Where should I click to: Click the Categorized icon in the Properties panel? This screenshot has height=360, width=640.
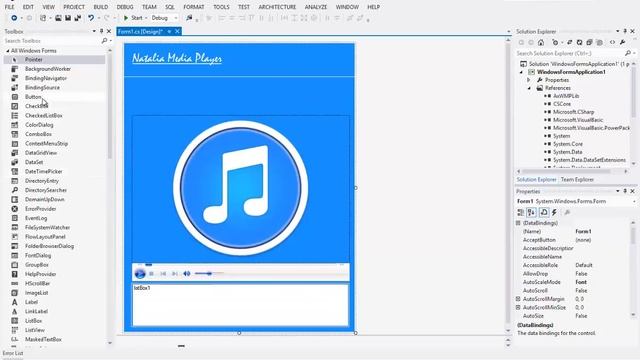click(520, 212)
